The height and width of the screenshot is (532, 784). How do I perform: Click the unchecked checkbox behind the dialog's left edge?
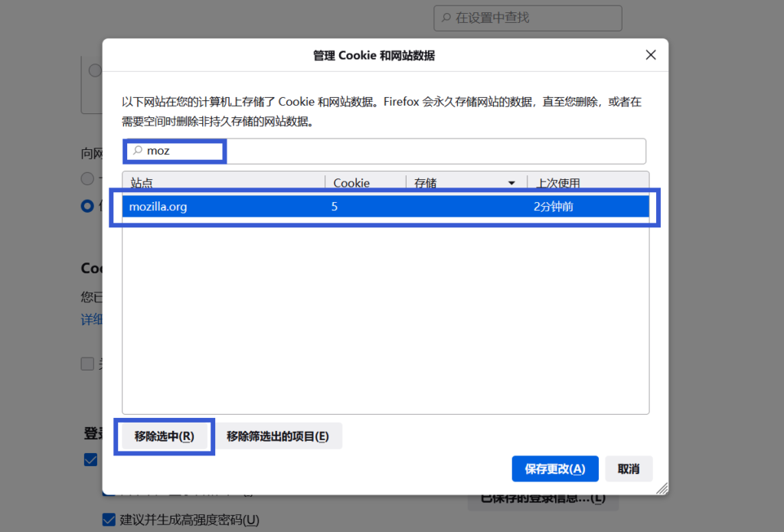[x=88, y=364]
